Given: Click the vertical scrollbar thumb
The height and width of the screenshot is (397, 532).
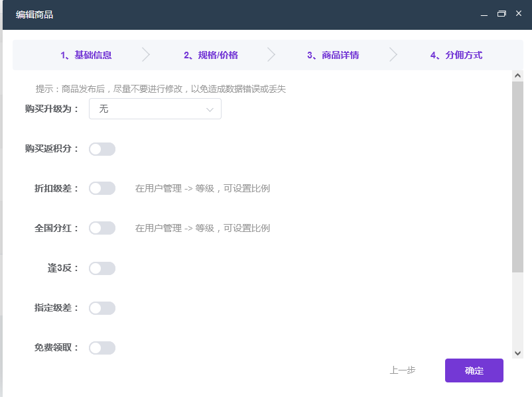Looking at the screenshot, I should tap(517, 177).
